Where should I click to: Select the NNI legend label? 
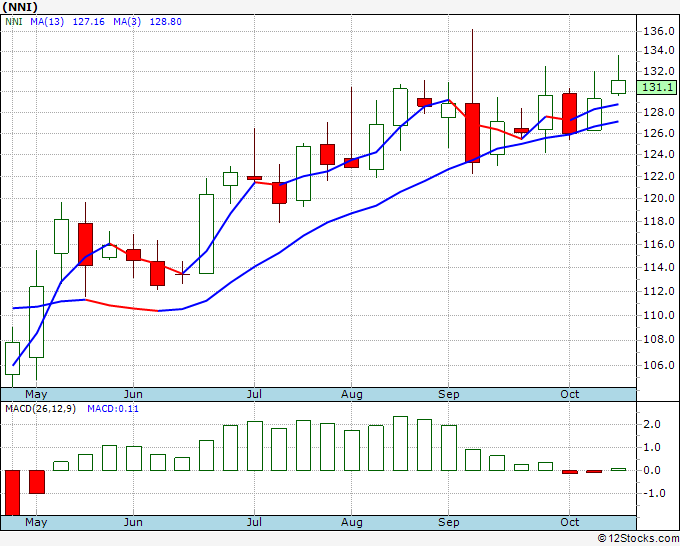coord(14,22)
